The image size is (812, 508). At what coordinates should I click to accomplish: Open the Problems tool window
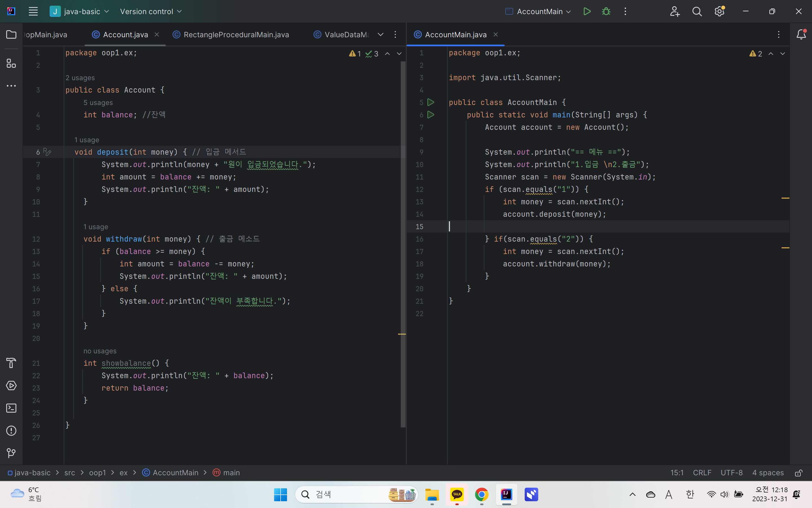click(x=11, y=430)
